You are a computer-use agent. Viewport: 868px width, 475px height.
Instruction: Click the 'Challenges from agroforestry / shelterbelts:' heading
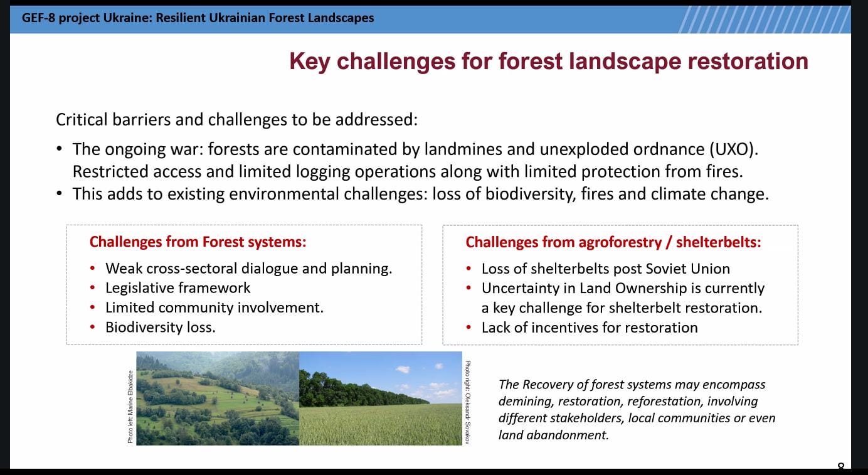613,242
